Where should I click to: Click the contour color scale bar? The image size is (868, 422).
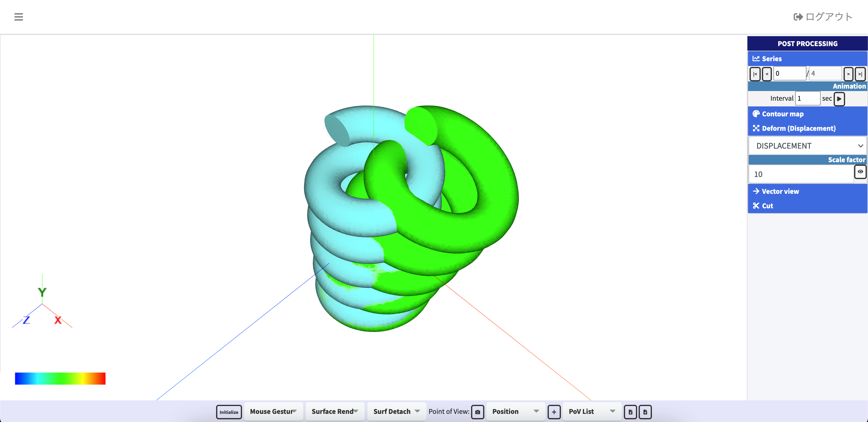coord(60,379)
